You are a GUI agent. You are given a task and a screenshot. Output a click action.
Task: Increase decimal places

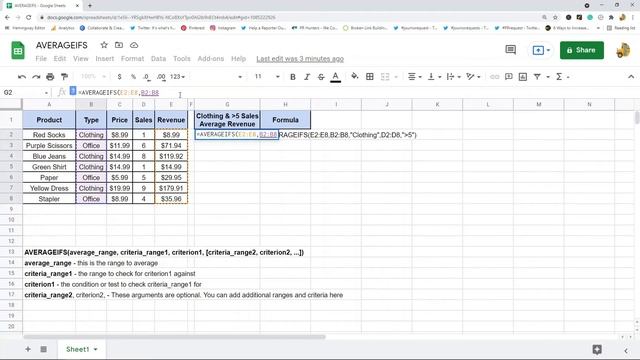coord(161,77)
